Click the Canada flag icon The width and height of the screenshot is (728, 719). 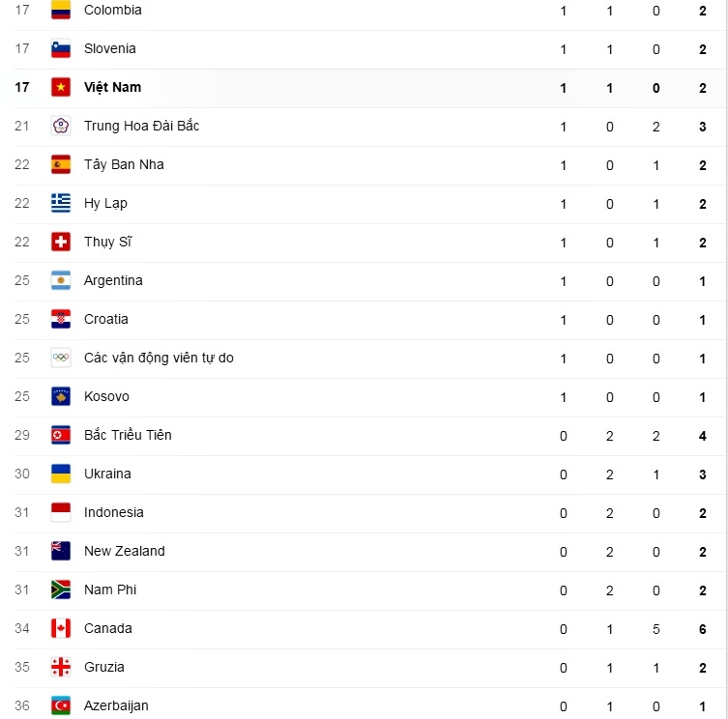[x=61, y=629]
